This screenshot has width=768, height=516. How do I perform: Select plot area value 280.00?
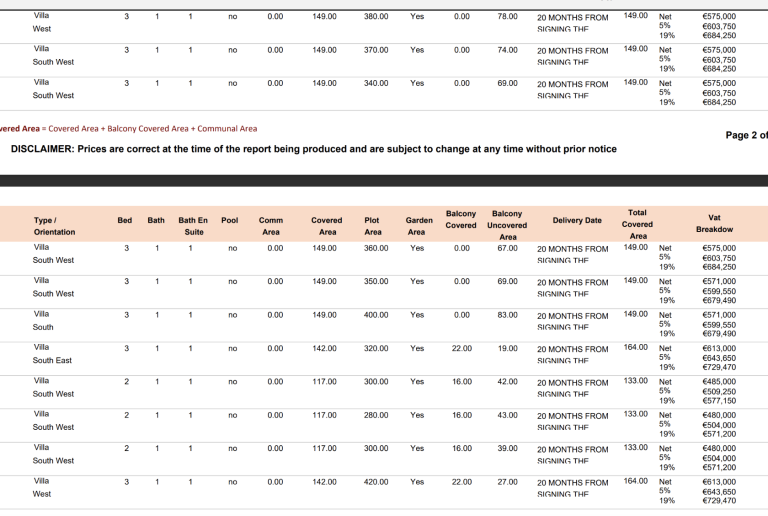376,415
